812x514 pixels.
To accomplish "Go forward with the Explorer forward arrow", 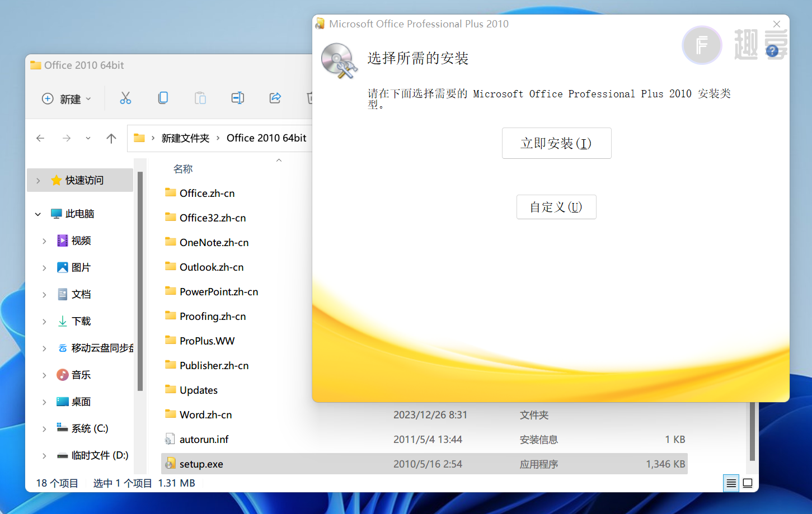I will coord(67,138).
